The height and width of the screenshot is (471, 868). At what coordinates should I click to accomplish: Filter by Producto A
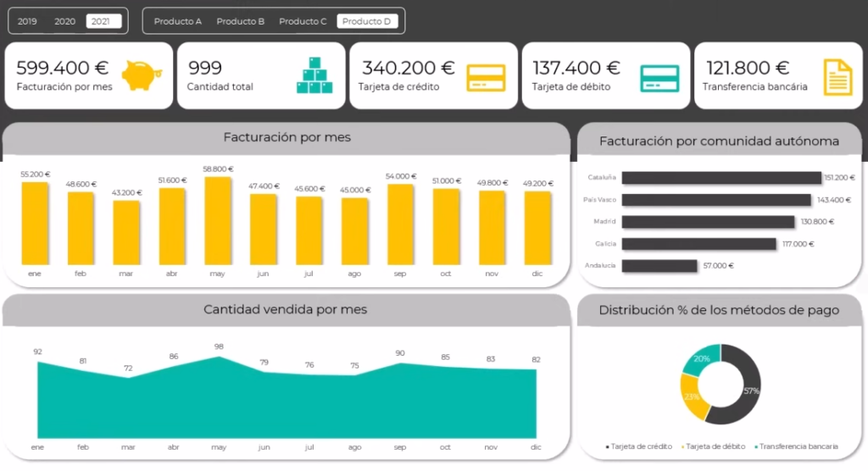click(x=178, y=21)
